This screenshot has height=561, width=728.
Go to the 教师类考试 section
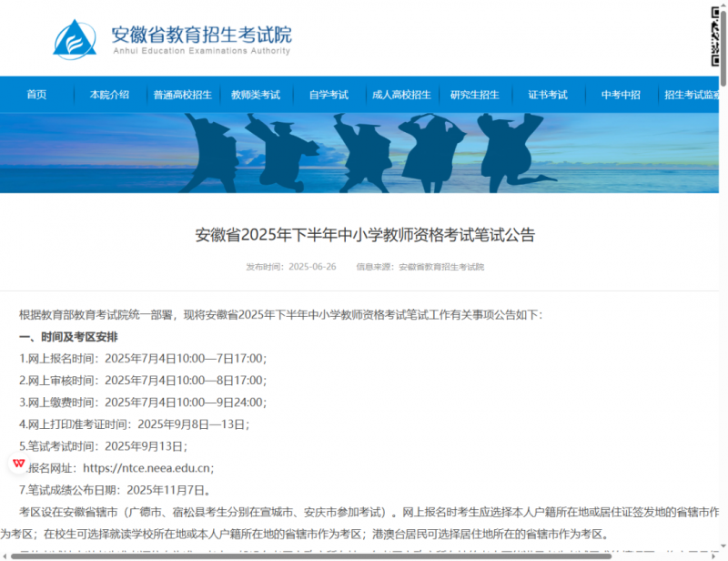click(256, 95)
